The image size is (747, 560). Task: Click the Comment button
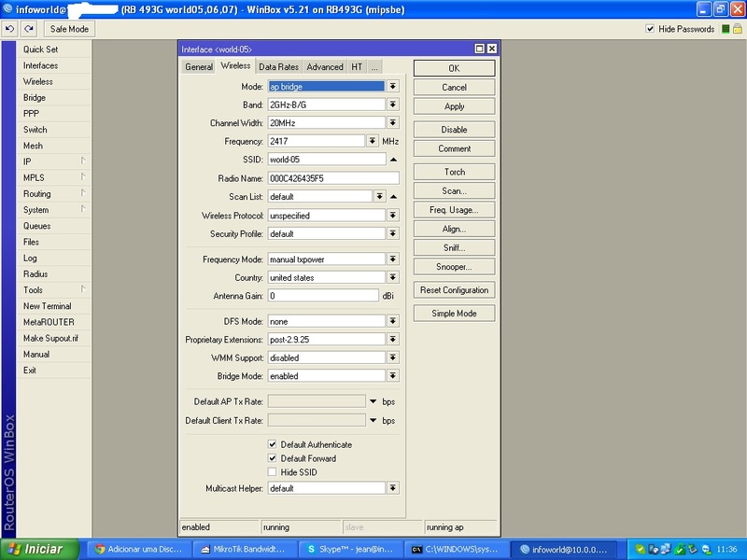tap(454, 148)
